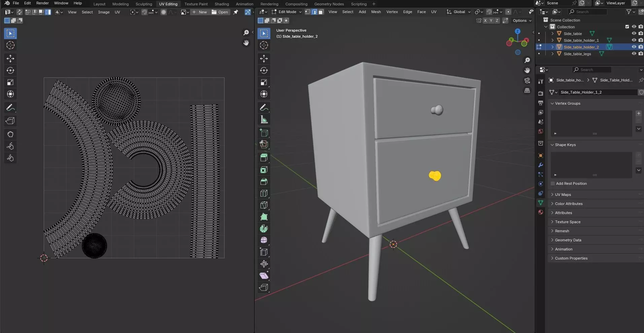Image resolution: width=644 pixels, height=333 pixels.
Task: Click the Shear tool icon
Action: 264,276
